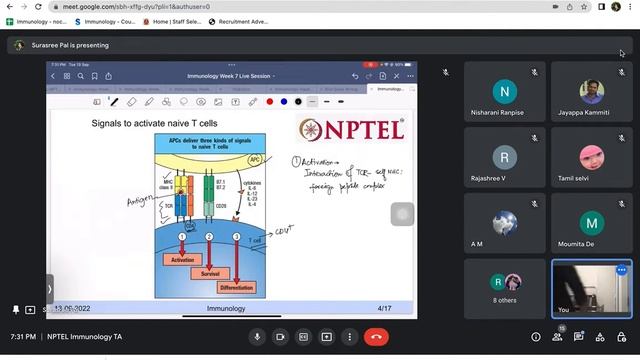The width and height of the screenshot is (640, 360).
Task: Open the 'Home | Staff Sele...' bookmark
Action: pos(172,22)
